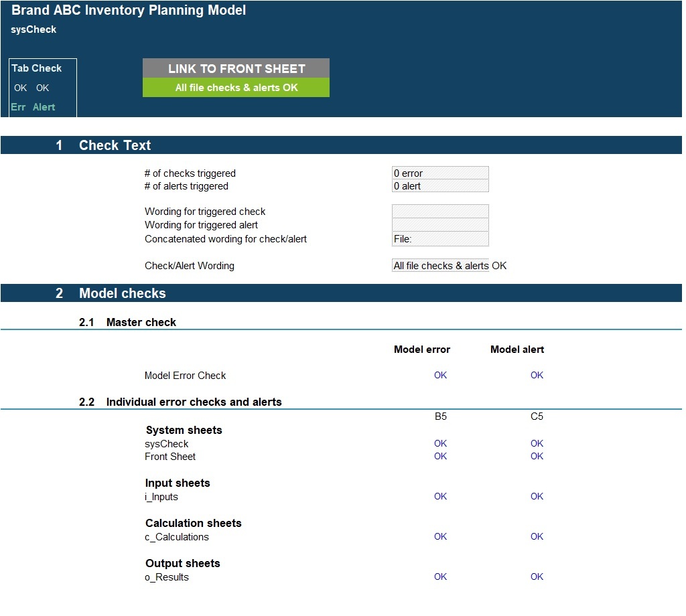Viewport: 686px width, 616px height.
Task: Click the Front Sheet model error OK status
Action: tap(440, 457)
